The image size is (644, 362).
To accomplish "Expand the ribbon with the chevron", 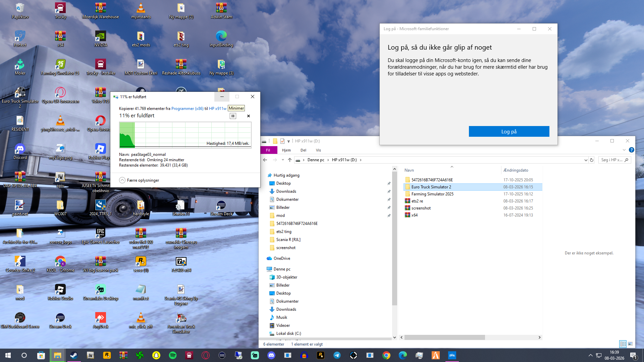I will coord(624,150).
